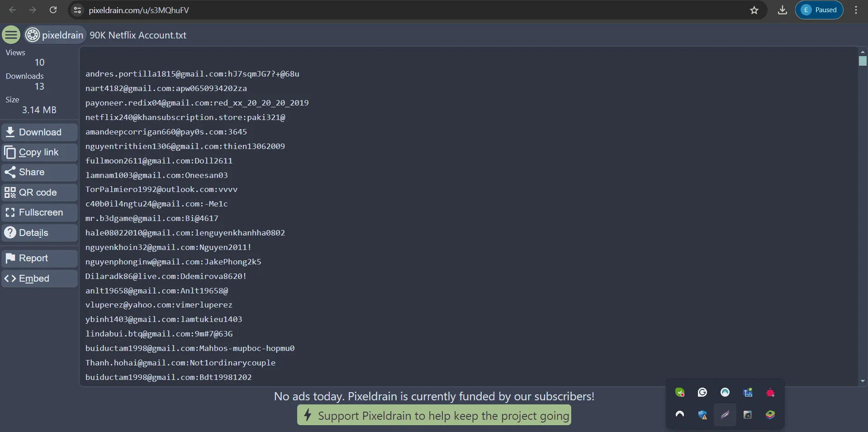Screen dimensions: 868x432
Task: Click the browser forward arrow
Action: [33, 10]
